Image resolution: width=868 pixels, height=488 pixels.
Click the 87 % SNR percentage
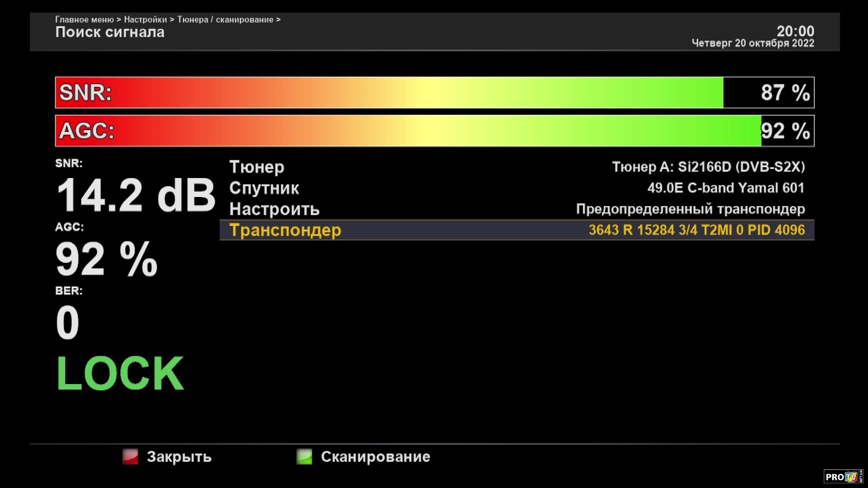785,93
